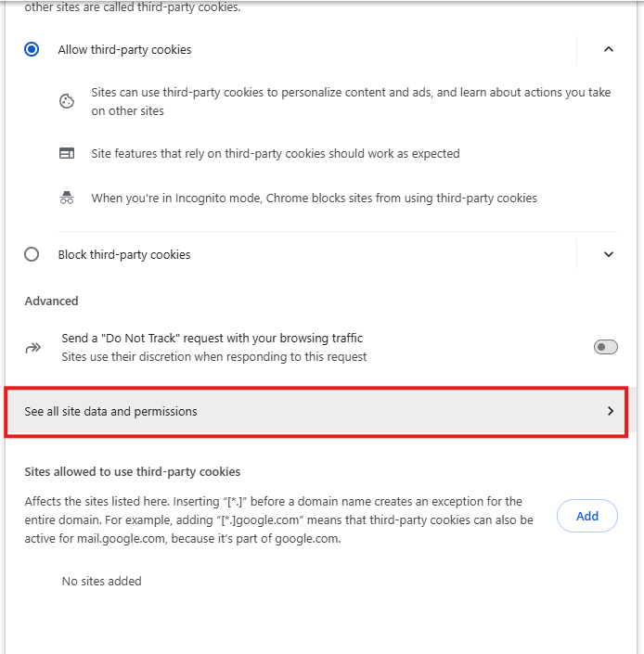Click the "Site features" description text
Screen dimensions: 644x654
click(x=275, y=153)
